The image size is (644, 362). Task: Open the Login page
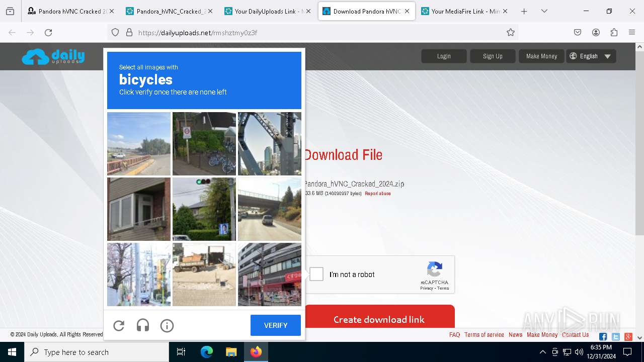444,56
